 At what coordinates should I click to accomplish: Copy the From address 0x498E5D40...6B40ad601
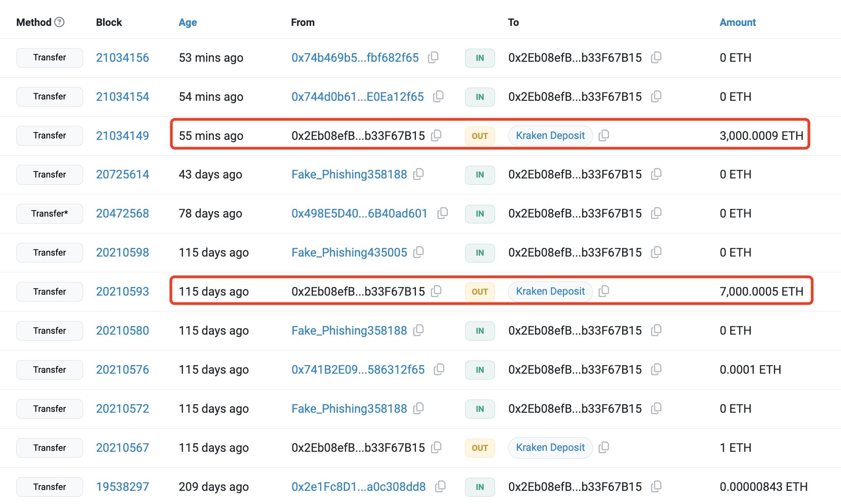443,213
